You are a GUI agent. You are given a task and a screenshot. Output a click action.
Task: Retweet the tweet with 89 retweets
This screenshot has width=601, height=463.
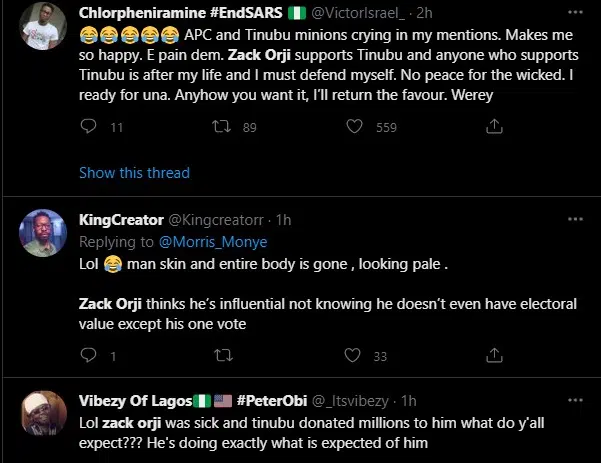pos(223,127)
